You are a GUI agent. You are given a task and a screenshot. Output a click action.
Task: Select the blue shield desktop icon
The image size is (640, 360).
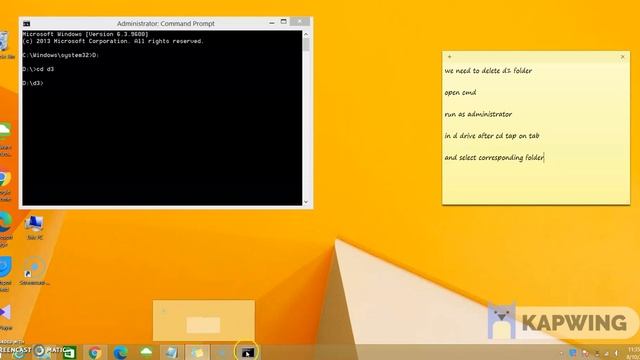pos(6,273)
